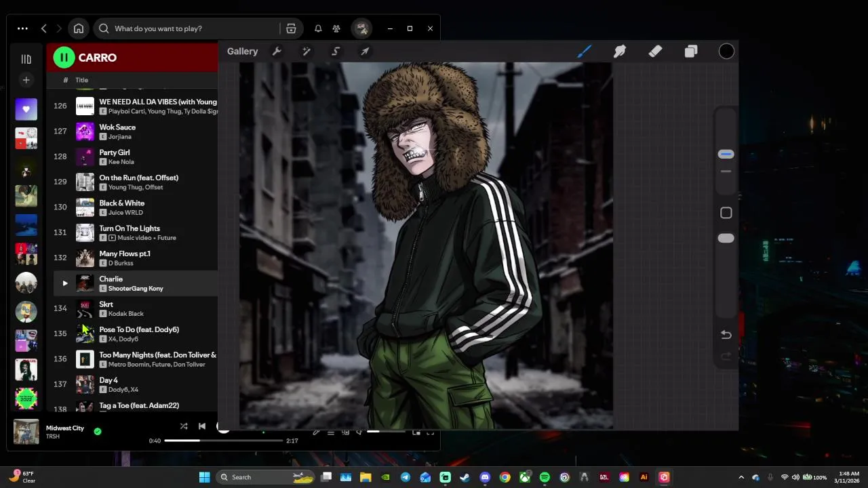Open Windows Start menu
This screenshot has height=488, width=868.
coord(204,477)
